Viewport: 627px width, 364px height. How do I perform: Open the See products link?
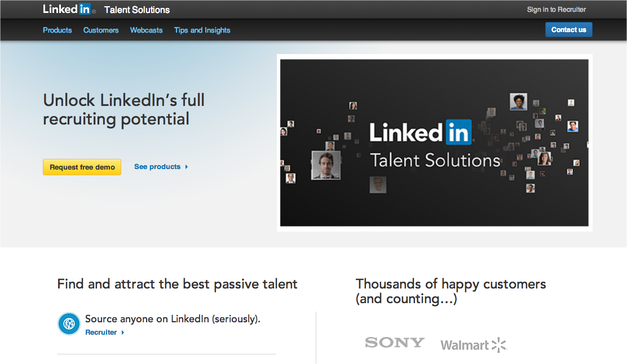click(157, 167)
